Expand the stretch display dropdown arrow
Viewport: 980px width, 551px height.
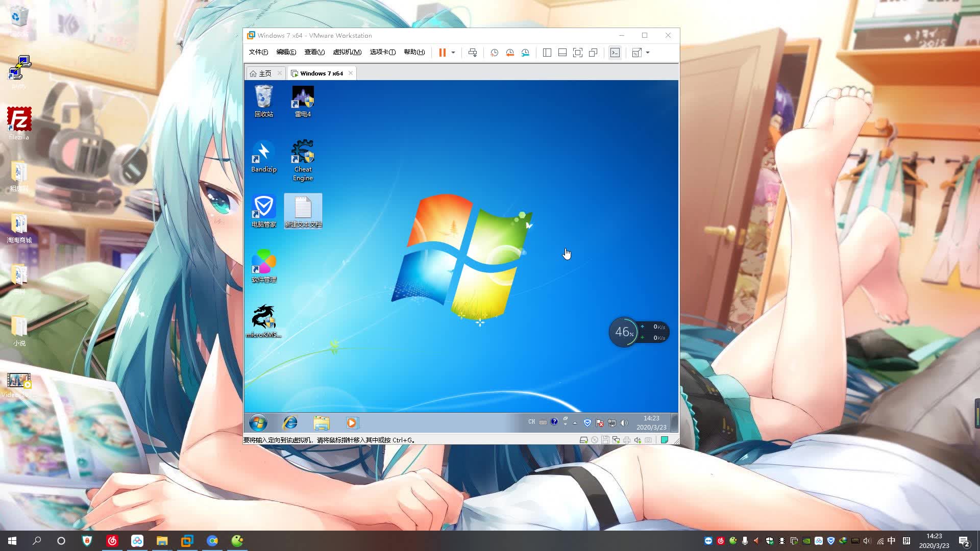pos(648,53)
